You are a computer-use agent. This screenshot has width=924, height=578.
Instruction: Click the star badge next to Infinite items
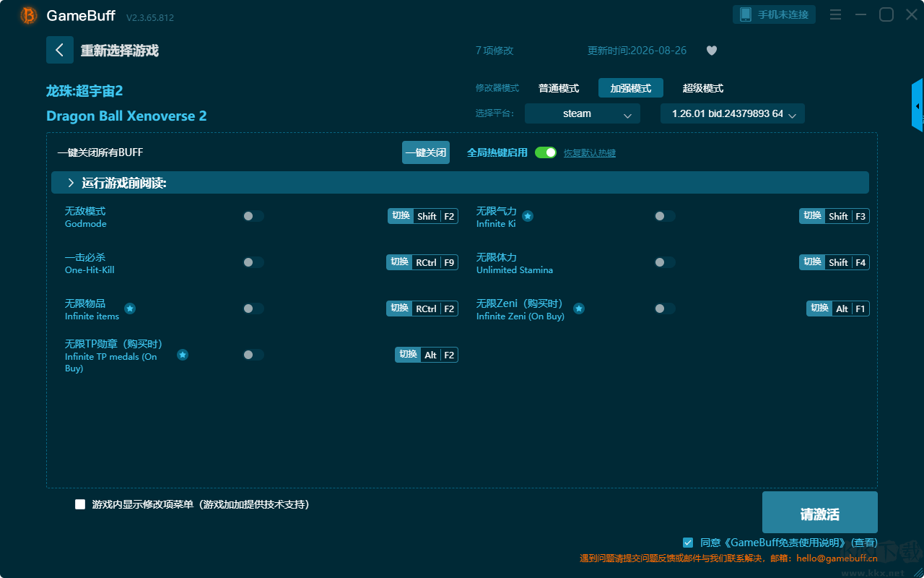click(x=130, y=309)
